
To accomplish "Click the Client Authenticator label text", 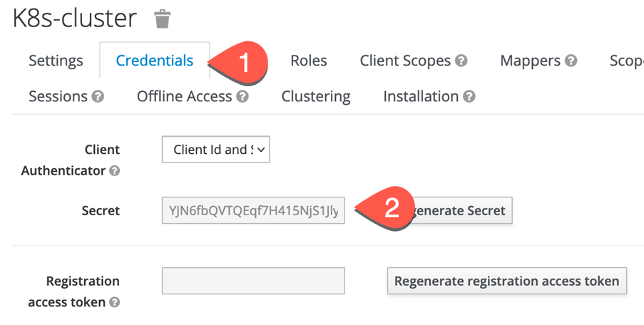I will (x=70, y=160).
